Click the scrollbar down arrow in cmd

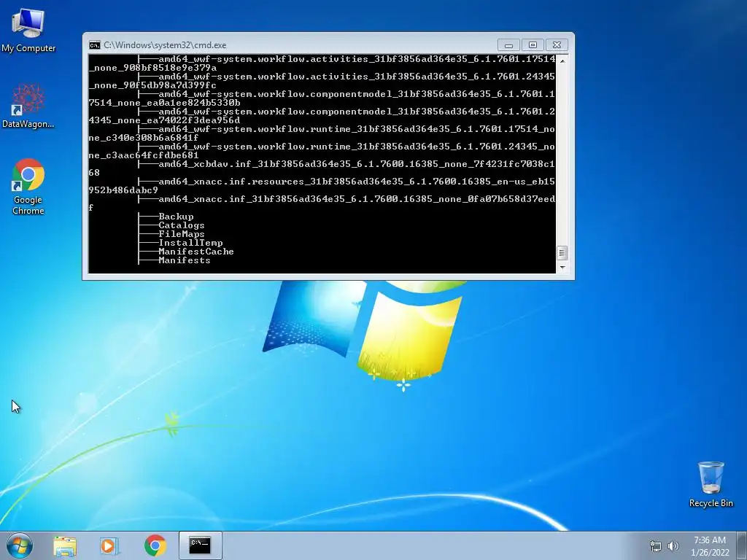coord(562,268)
